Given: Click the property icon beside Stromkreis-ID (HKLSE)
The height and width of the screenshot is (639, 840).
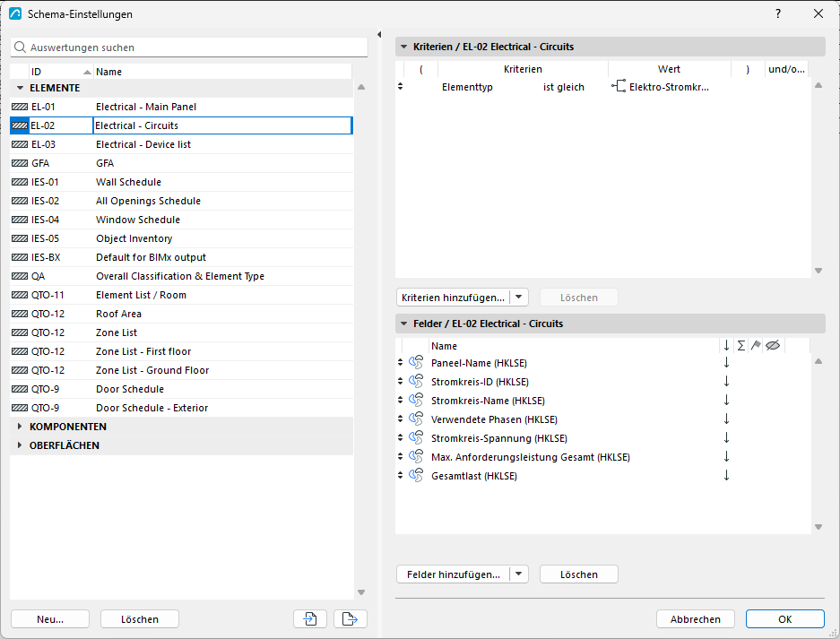Looking at the screenshot, I should coord(416,382).
